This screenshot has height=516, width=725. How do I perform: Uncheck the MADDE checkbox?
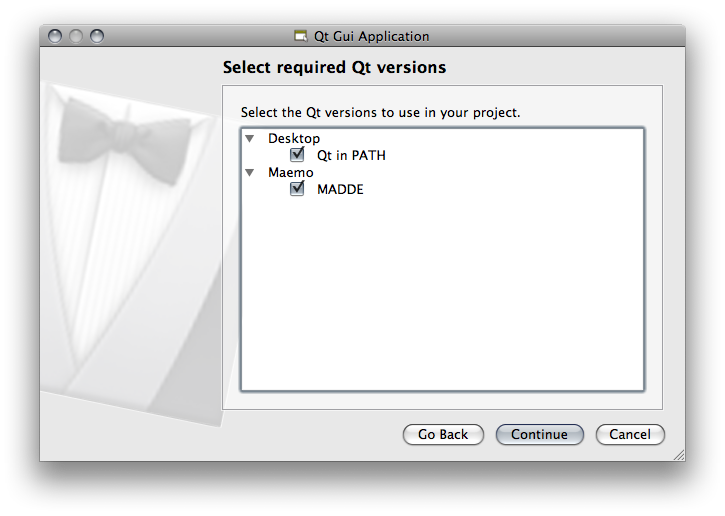297,189
